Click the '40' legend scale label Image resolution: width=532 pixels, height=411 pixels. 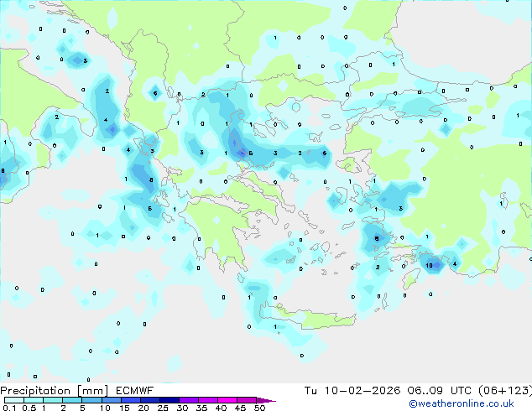(x=221, y=408)
